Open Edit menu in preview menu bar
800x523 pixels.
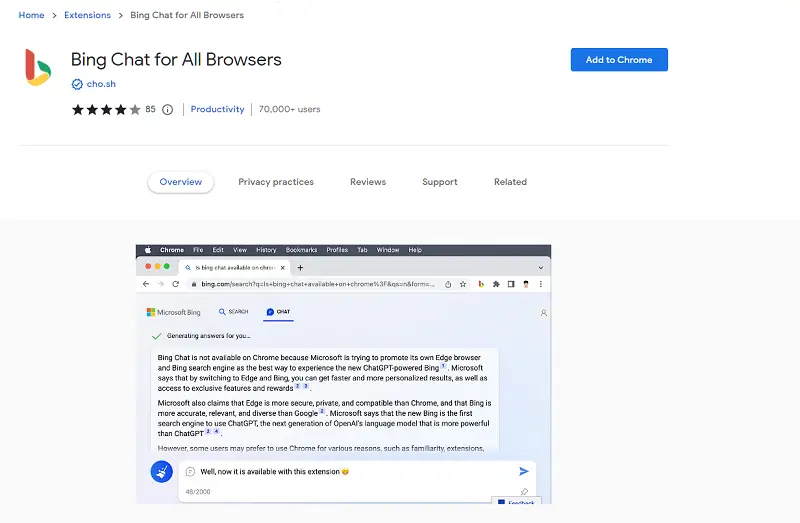pyautogui.click(x=218, y=250)
